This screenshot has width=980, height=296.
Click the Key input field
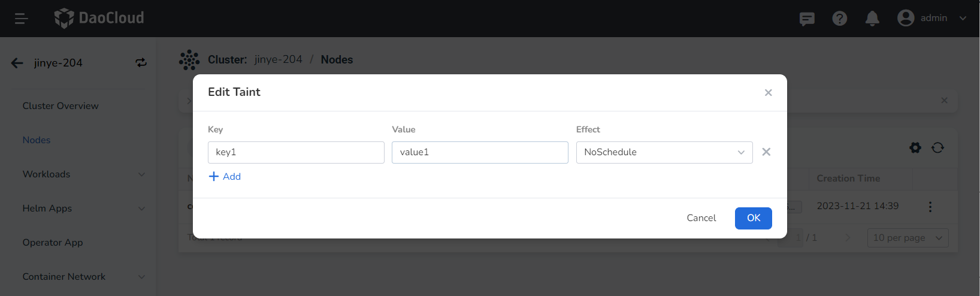coord(296,152)
